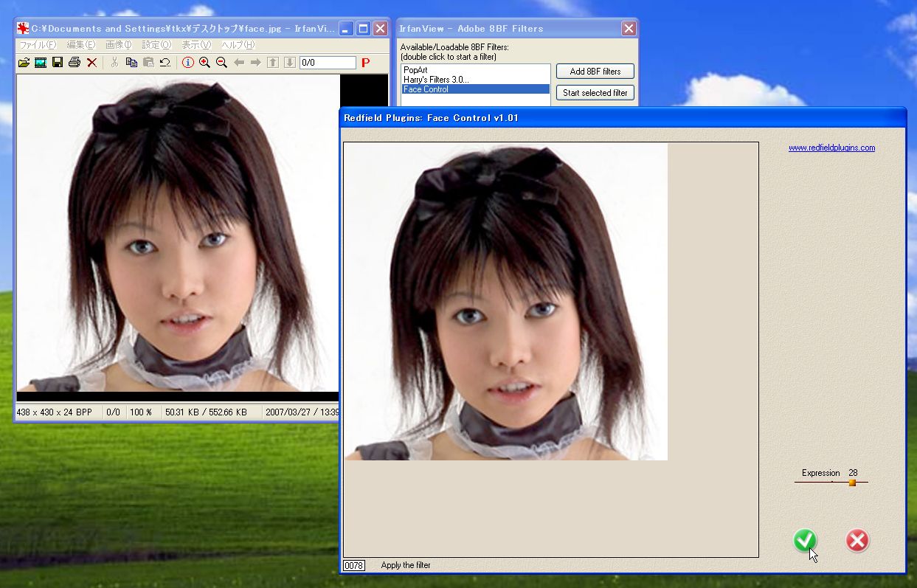
Task: Click the Undo arrow icon
Action: [x=165, y=63]
